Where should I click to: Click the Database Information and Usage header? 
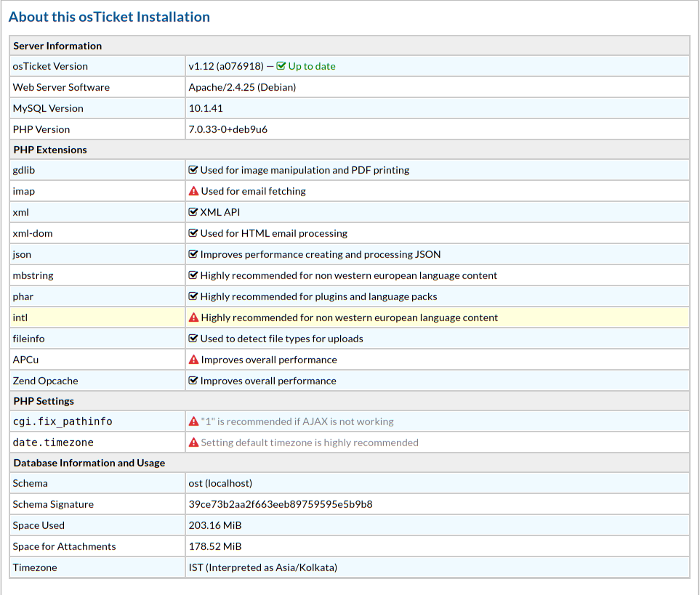pyautogui.click(x=89, y=463)
